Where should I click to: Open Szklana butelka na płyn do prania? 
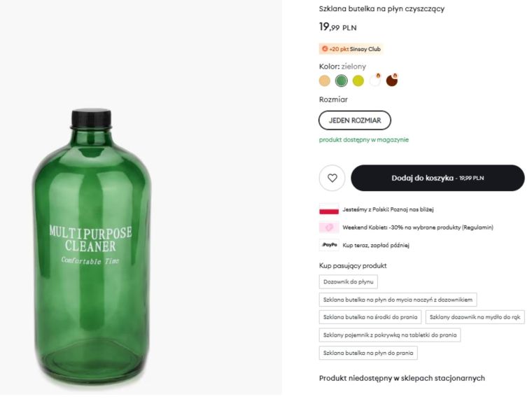pos(368,353)
